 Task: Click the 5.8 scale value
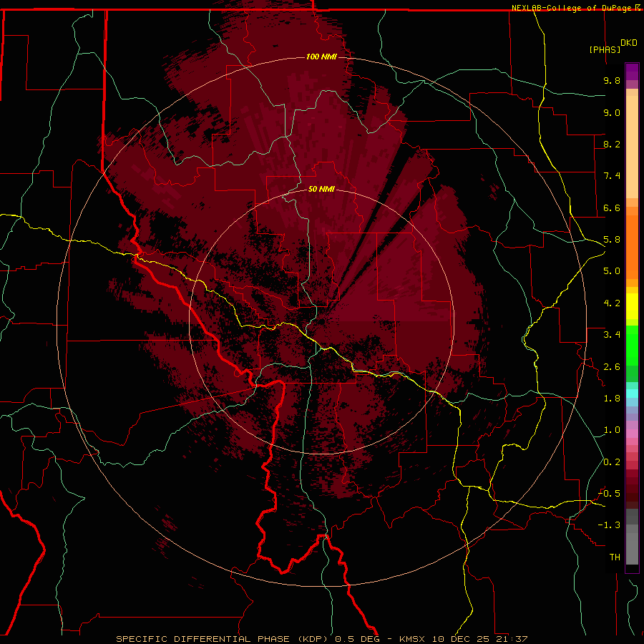tap(612, 240)
